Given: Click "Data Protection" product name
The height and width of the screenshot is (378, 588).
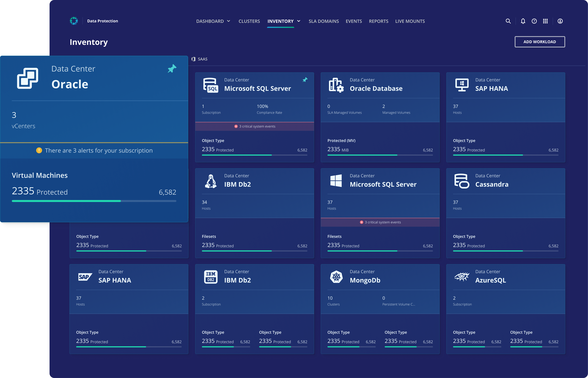Looking at the screenshot, I should [103, 21].
